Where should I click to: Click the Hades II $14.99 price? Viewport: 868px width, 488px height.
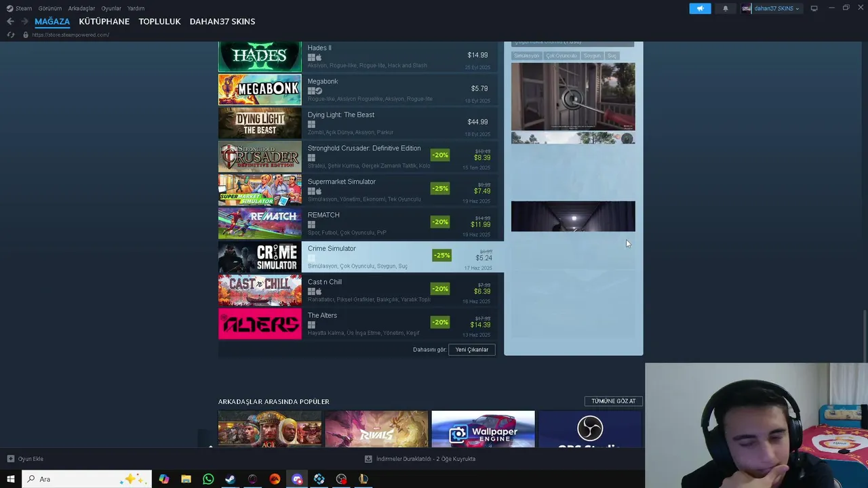pos(477,55)
